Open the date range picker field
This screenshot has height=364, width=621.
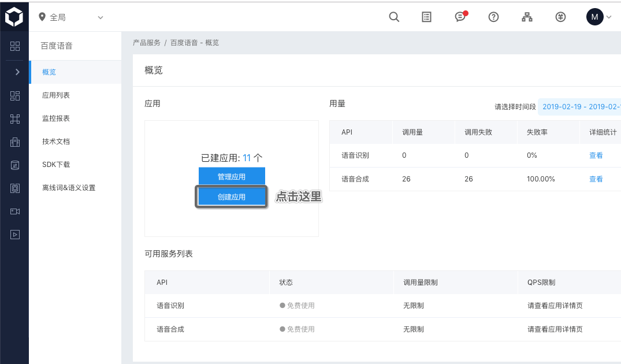579,106
